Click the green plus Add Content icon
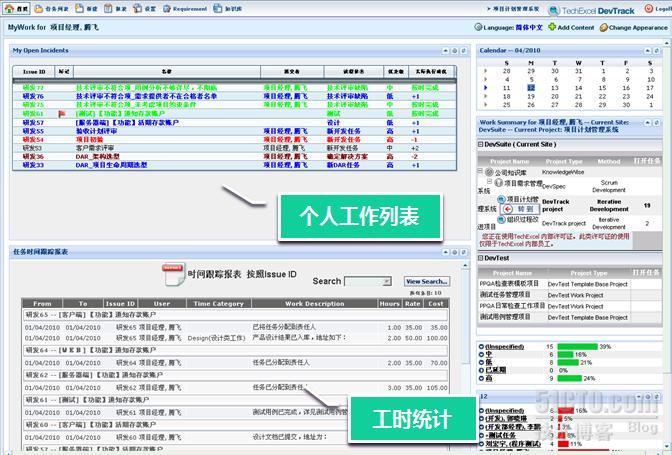The width and height of the screenshot is (672, 455). (x=552, y=27)
